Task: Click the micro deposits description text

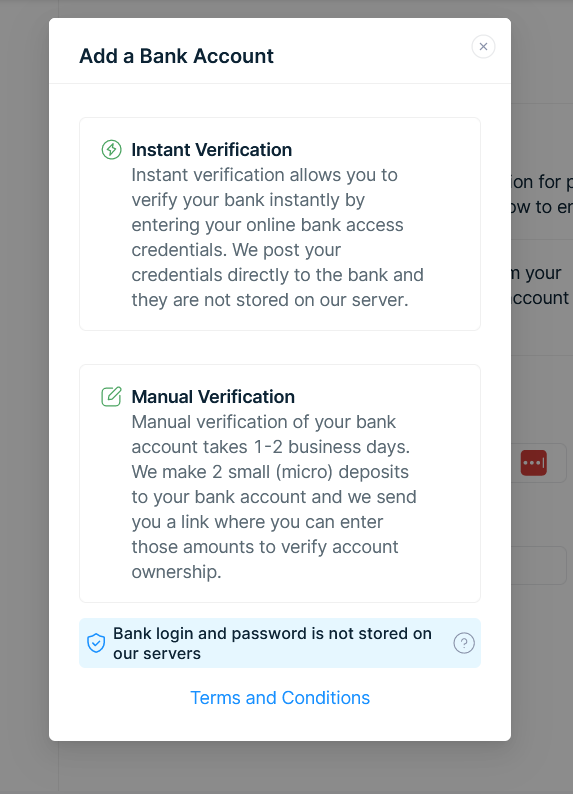Action: tap(274, 497)
